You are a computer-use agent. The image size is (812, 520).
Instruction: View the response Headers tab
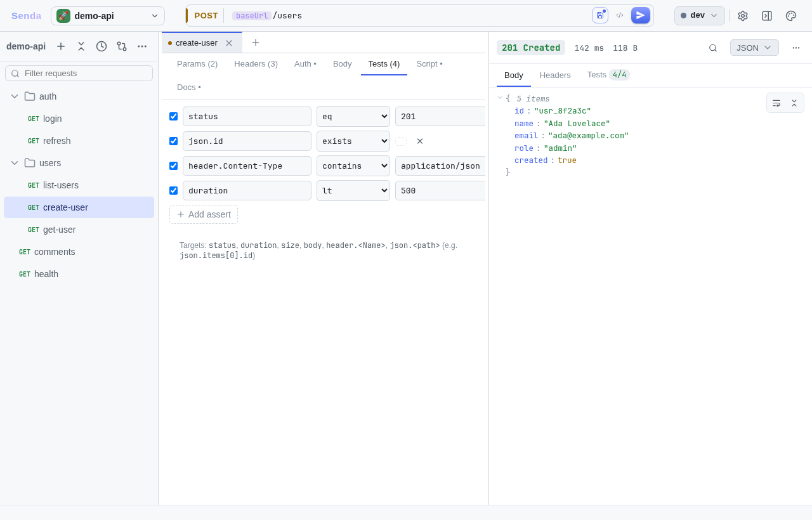555,75
